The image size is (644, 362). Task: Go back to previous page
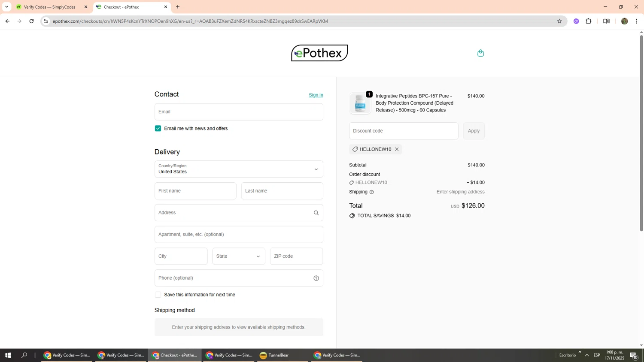pyautogui.click(x=7, y=21)
